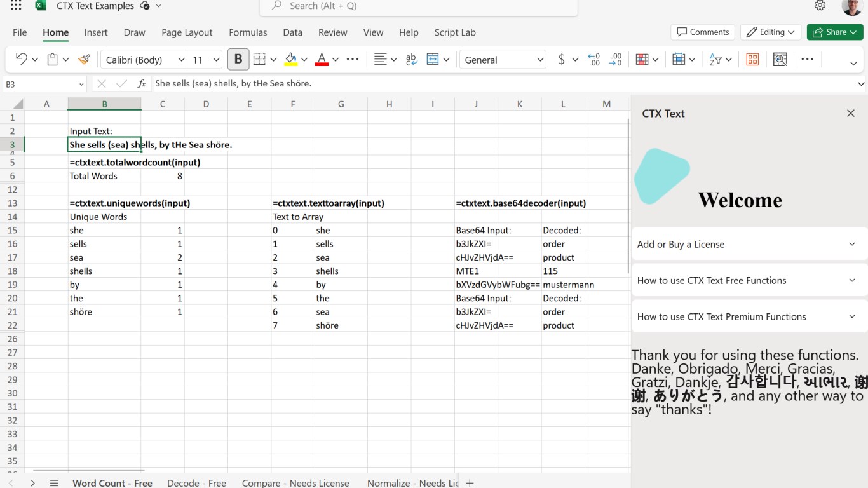Increase decimal places
Viewport: 868px width, 488px height.
(593, 59)
